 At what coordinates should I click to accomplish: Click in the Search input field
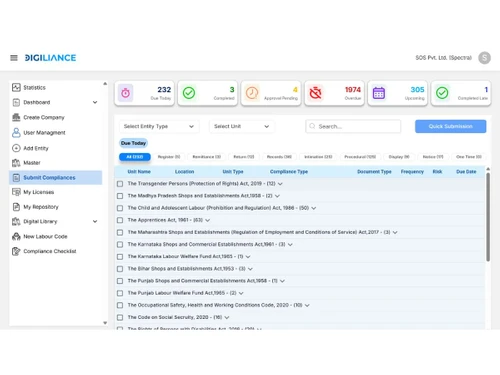pyautogui.click(x=353, y=126)
